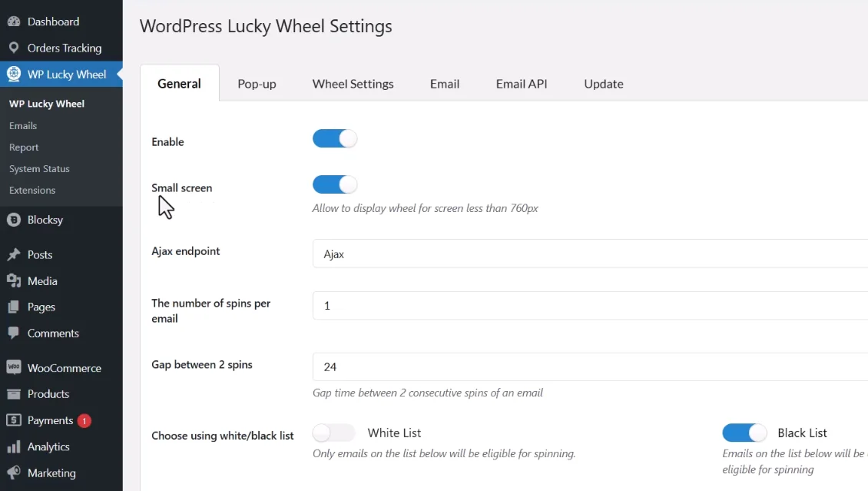
Task: Click the Pages icon in sidebar
Action: click(x=14, y=307)
